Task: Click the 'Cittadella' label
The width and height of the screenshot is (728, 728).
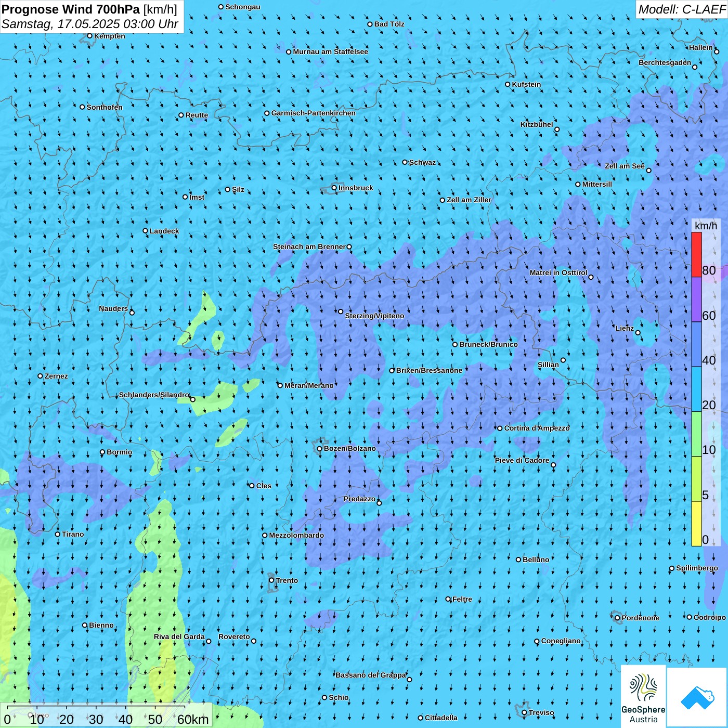Action: 441,718
